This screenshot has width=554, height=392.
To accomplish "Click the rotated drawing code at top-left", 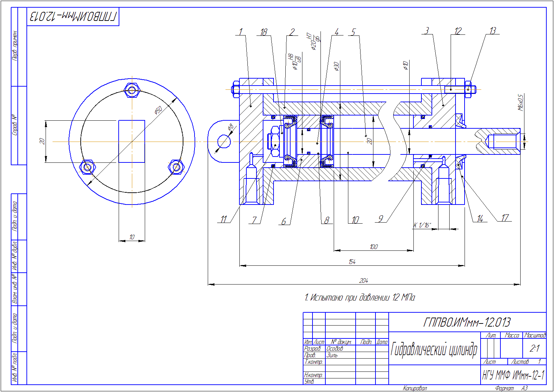I will click(73, 16).
